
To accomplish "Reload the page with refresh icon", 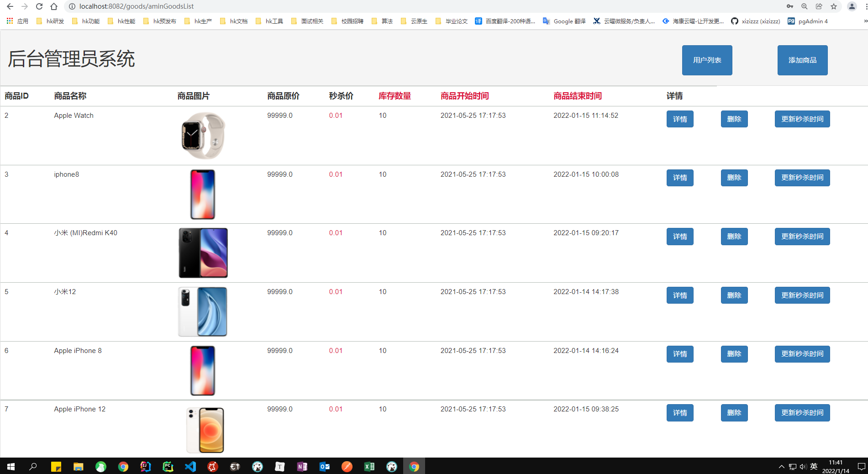I will click(x=39, y=6).
